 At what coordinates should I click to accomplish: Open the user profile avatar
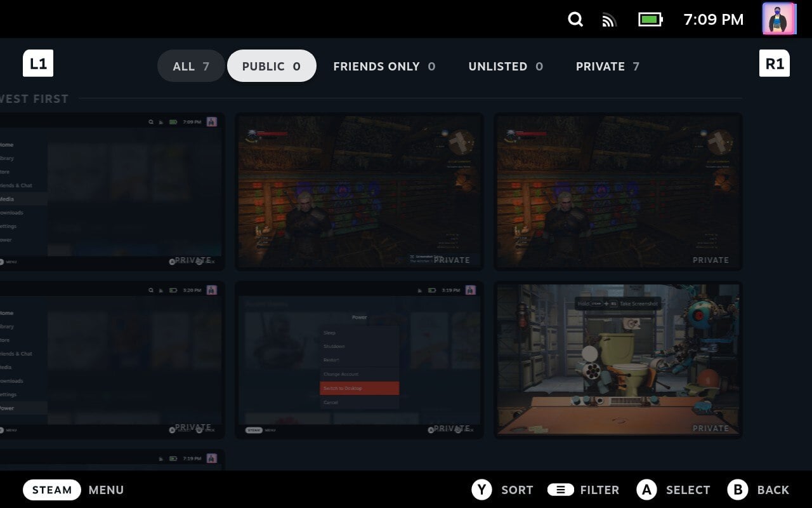pyautogui.click(x=778, y=19)
